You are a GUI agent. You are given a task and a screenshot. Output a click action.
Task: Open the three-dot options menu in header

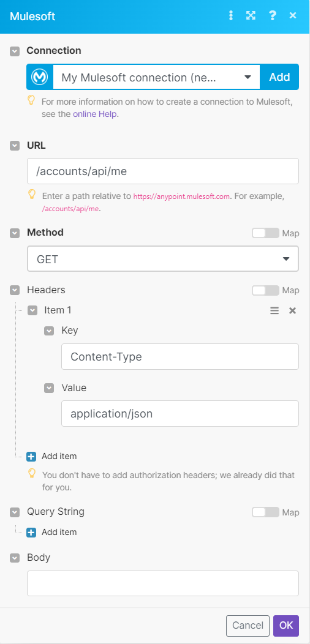pyautogui.click(x=230, y=15)
